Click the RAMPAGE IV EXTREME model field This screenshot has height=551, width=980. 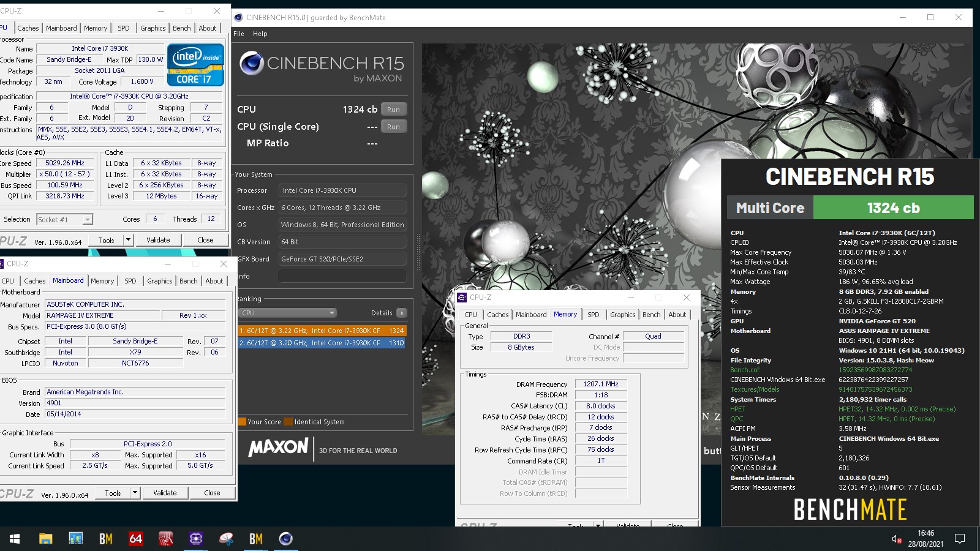click(102, 315)
